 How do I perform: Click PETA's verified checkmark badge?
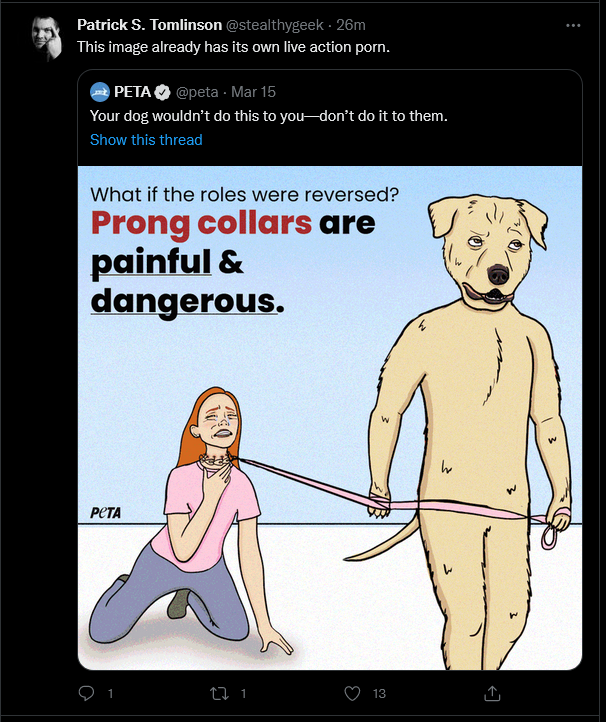[x=162, y=92]
